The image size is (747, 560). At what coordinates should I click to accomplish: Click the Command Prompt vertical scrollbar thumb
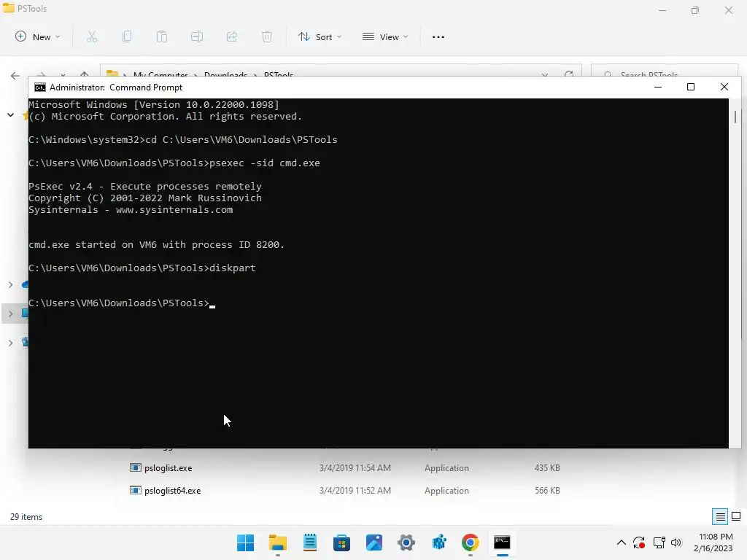click(x=735, y=117)
